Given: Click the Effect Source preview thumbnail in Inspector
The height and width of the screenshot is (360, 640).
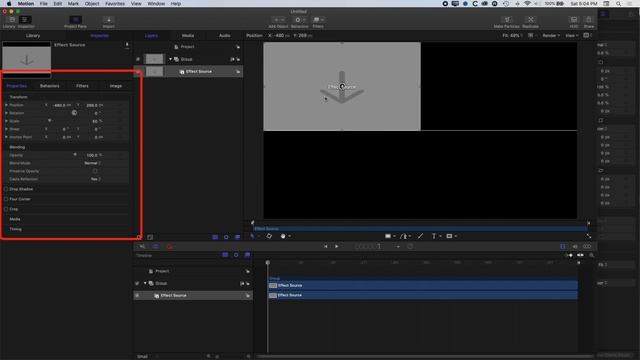Looking at the screenshot, I should (27, 60).
